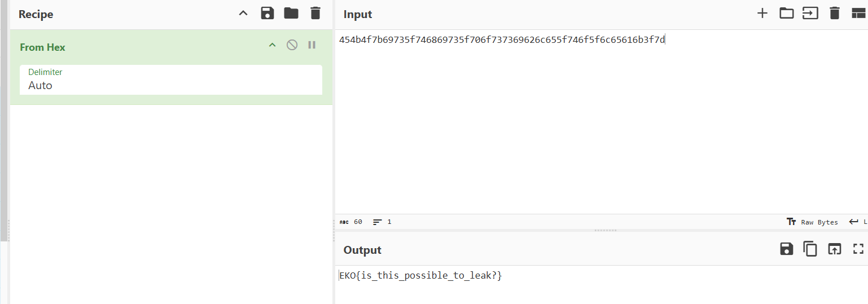Collapse the Recipe panel chevron
The image size is (868, 304).
243,14
